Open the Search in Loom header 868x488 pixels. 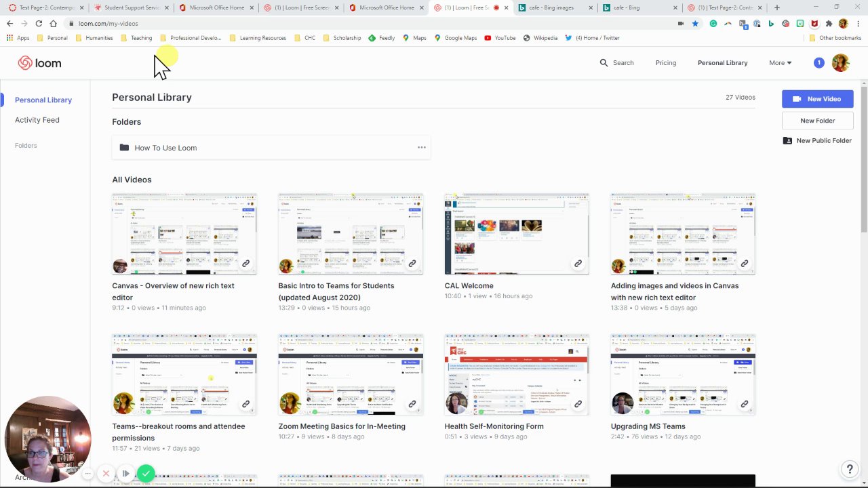616,63
